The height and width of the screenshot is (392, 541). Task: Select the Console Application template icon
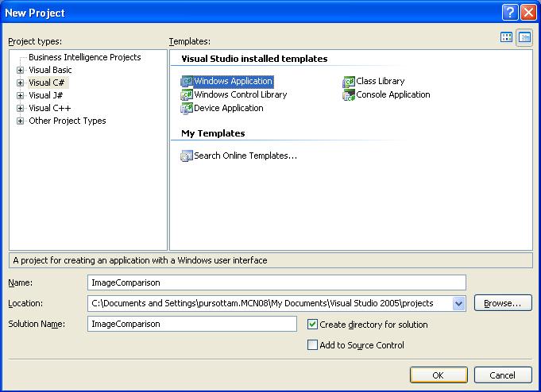[x=349, y=94]
